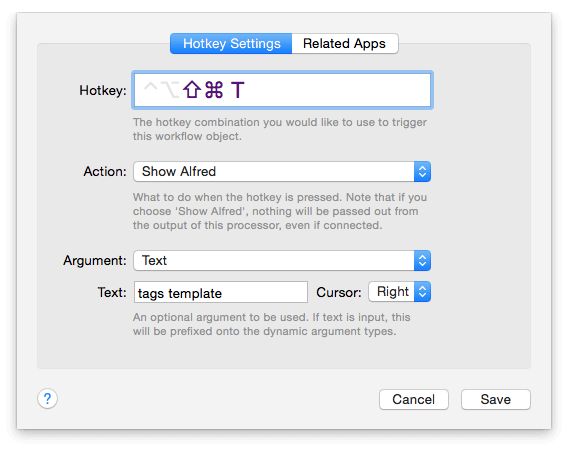Click the Argument dropdown stepper arrows
The width and height of the screenshot is (568, 450).
point(422,261)
